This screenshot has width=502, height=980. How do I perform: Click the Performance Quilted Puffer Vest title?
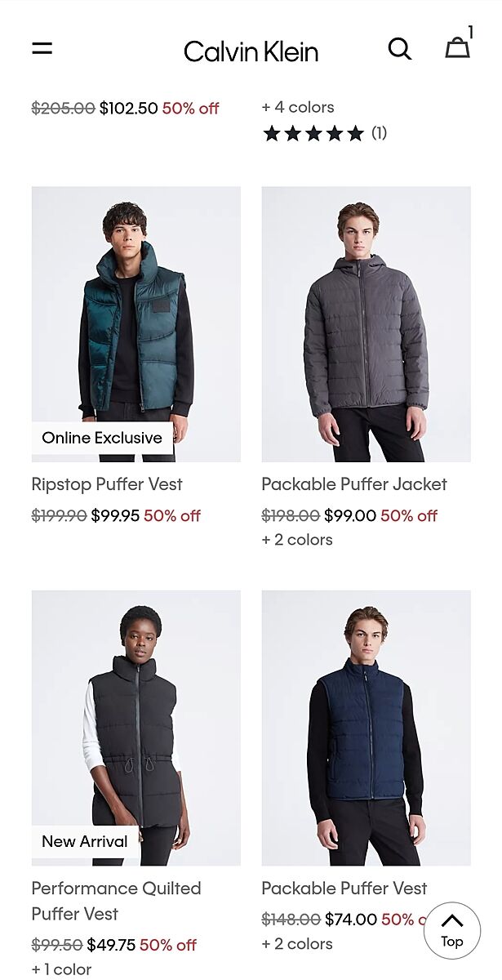coord(116,901)
